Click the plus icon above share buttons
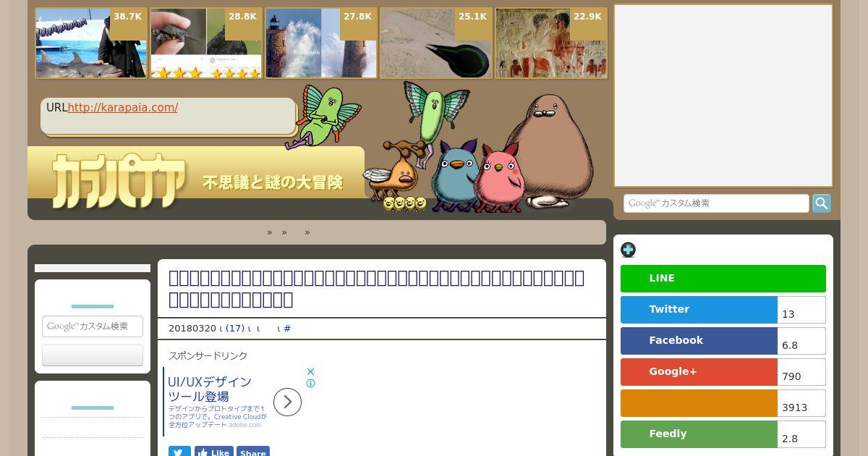This screenshot has height=456, width=868. pos(628,250)
